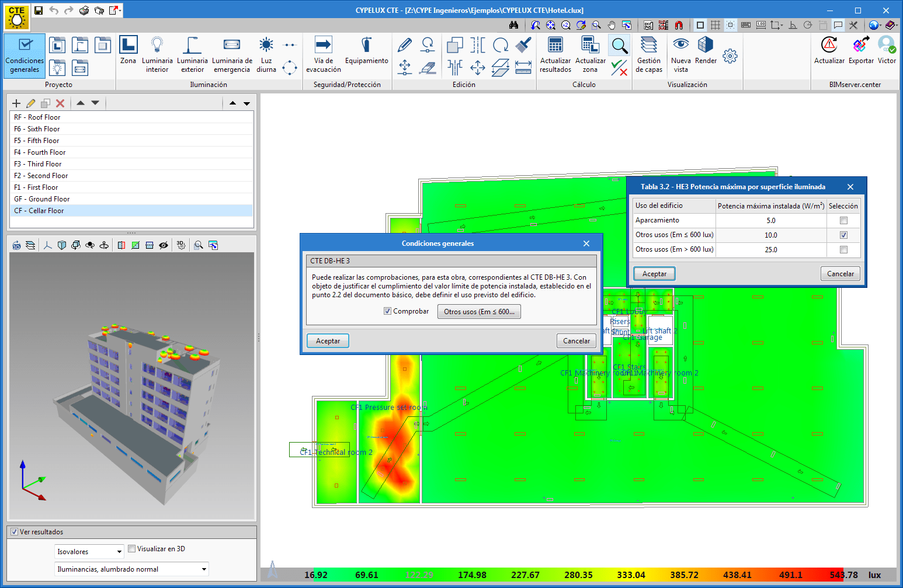Edit selected floor with pencil icon
903x588 pixels.
(31, 103)
